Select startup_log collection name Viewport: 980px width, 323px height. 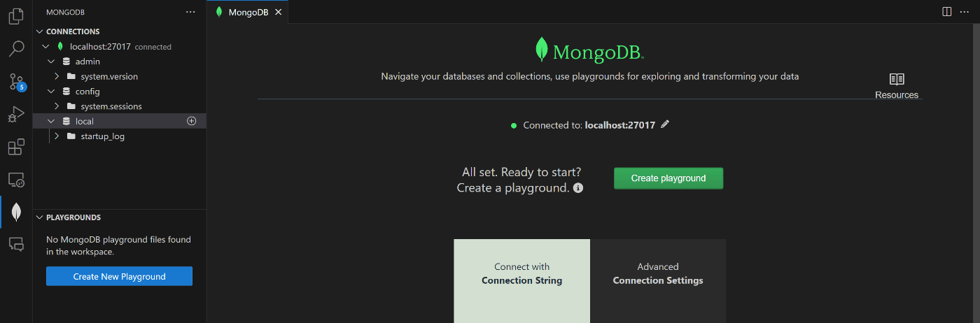tap(102, 136)
